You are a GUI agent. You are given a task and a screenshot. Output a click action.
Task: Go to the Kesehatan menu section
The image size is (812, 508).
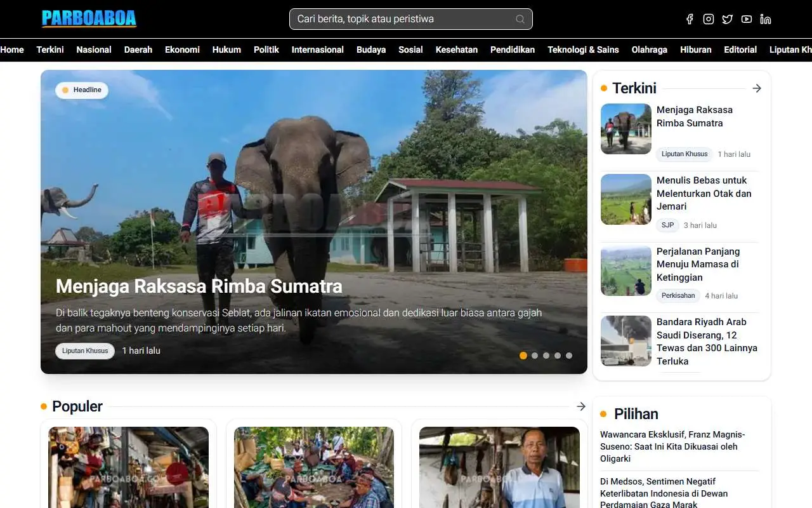457,50
